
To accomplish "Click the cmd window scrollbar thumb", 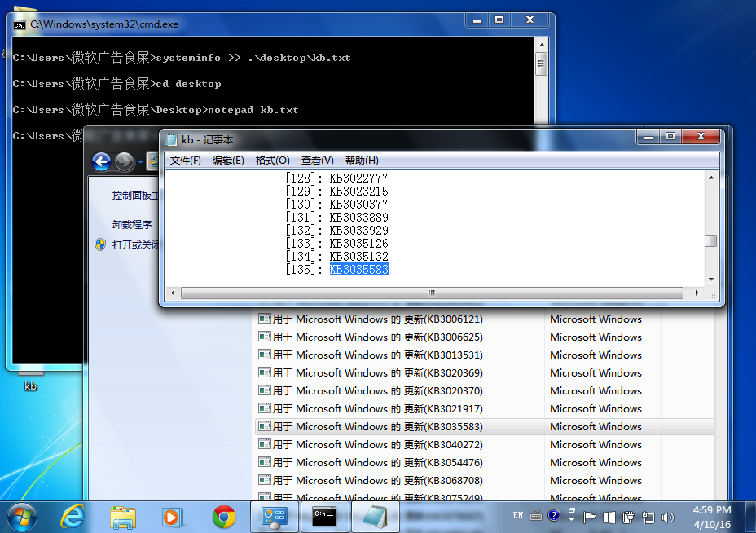I will pos(542,64).
